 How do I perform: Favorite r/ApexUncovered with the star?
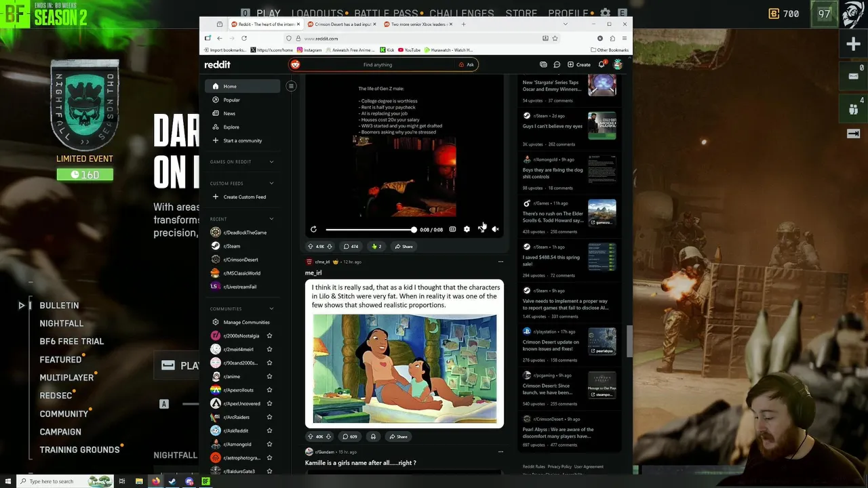(x=269, y=403)
